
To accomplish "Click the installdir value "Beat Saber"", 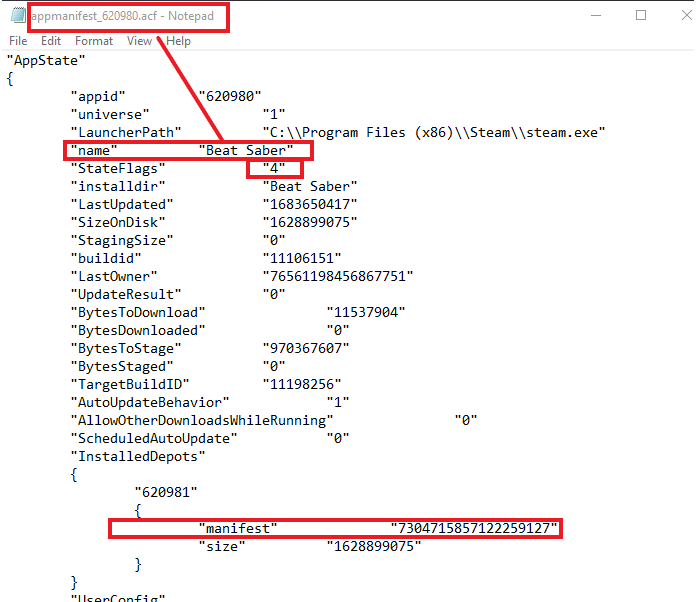I will (310, 186).
